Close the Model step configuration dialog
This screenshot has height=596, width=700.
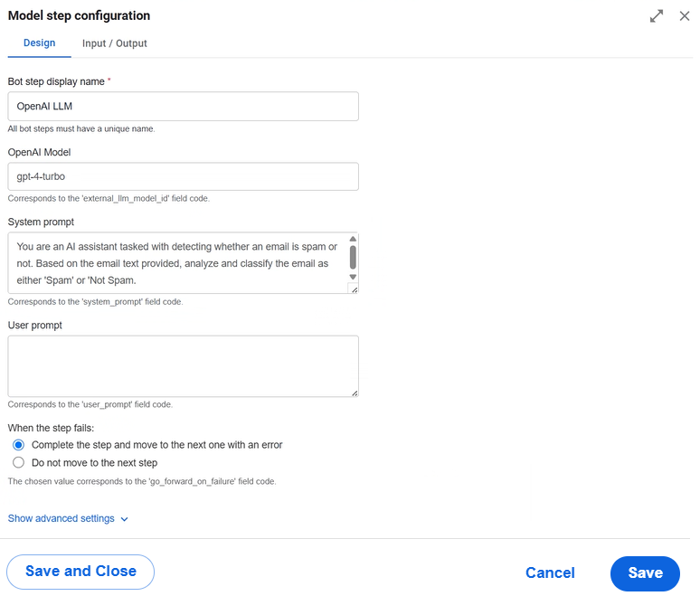pyautogui.click(x=685, y=16)
